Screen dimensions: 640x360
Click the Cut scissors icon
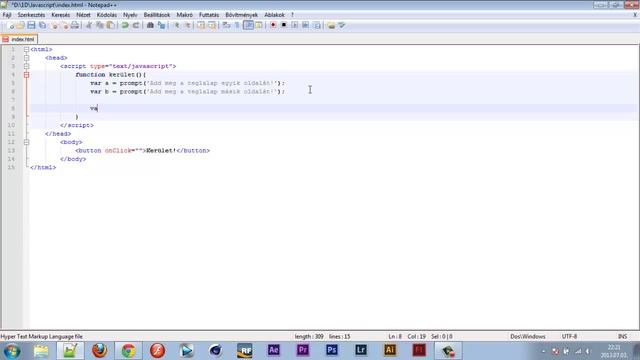point(89,25)
